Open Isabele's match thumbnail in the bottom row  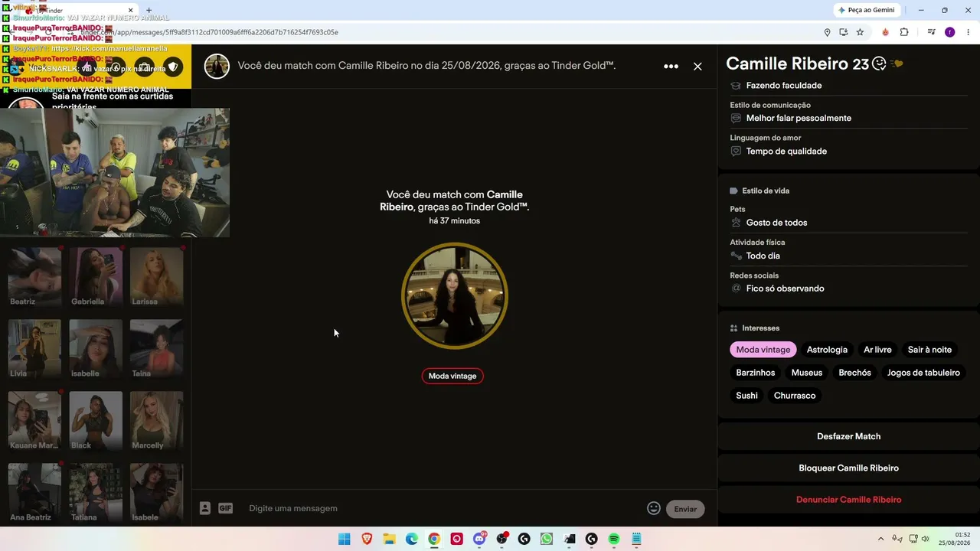156,492
